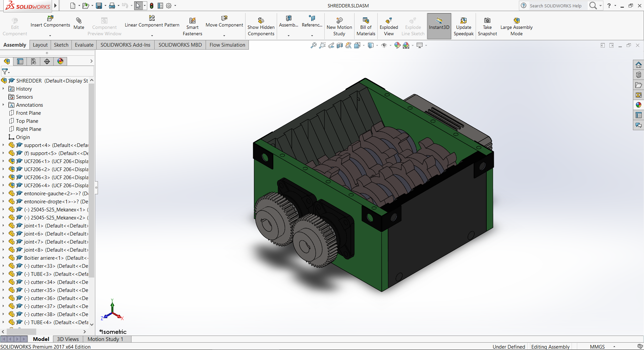Open the Move Component dropdown arrow
Screen dimensions: 644x350
point(224,36)
